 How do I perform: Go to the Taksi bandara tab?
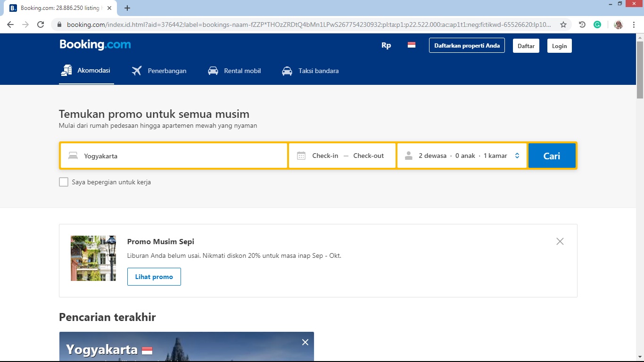point(310,71)
